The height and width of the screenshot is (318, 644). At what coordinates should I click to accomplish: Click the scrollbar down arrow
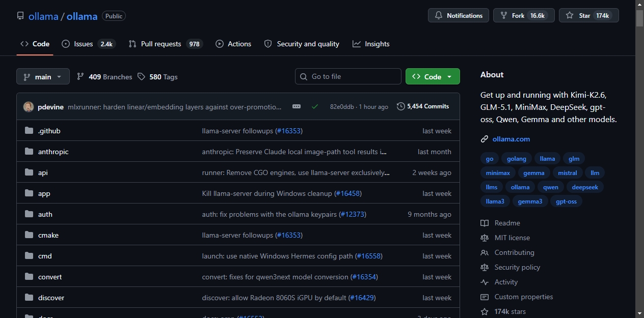click(x=639, y=313)
